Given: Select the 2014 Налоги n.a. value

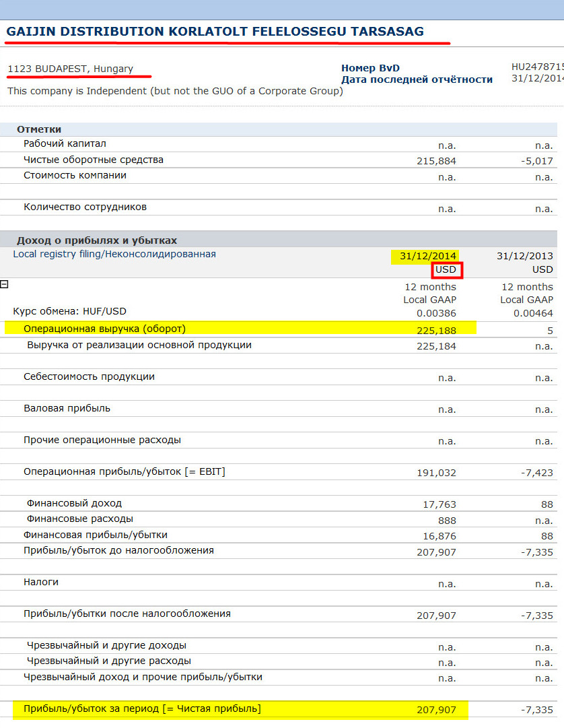Looking at the screenshot, I should (x=447, y=584).
